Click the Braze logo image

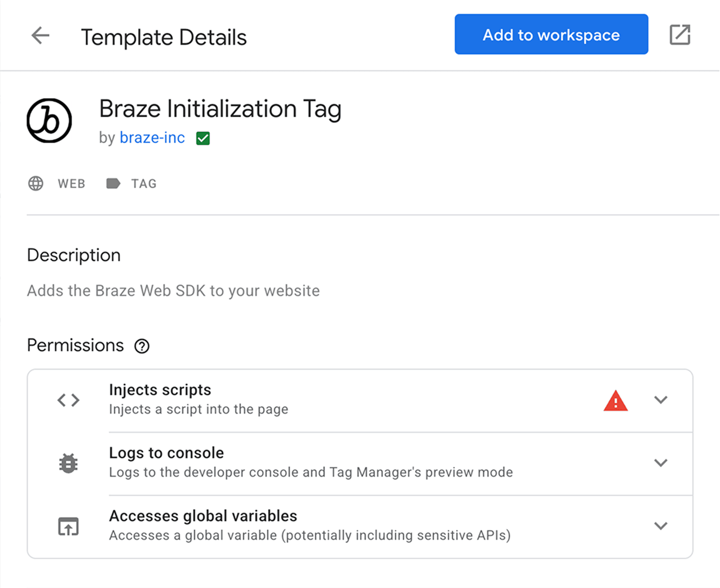coord(49,121)
